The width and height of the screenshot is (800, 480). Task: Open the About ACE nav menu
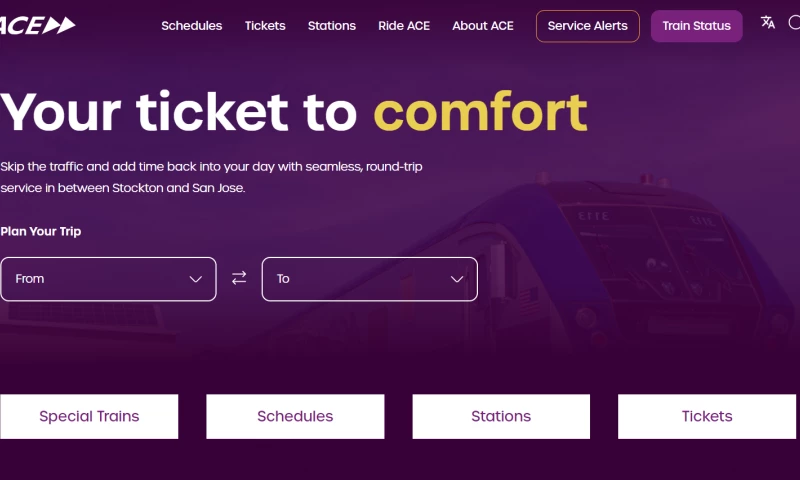pos(483,26)
